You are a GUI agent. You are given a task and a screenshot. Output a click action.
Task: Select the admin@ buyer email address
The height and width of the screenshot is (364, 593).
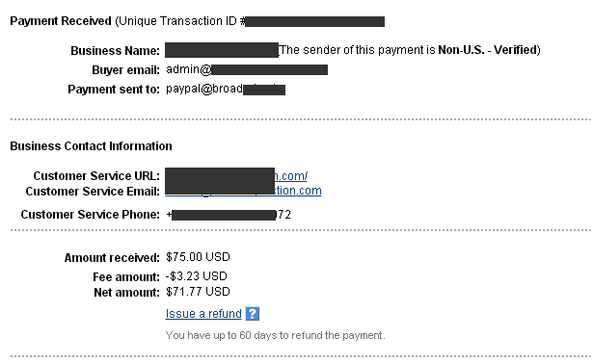tap(247, 69)
